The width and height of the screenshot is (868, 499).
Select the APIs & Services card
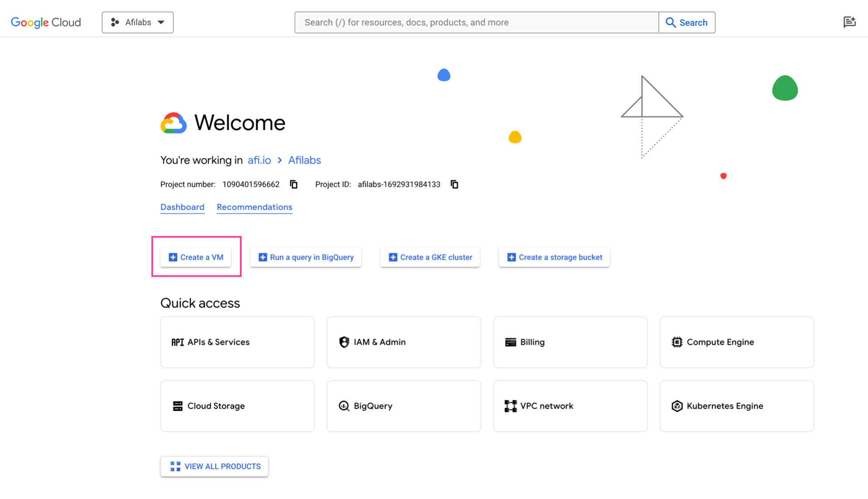click(237, 342)
